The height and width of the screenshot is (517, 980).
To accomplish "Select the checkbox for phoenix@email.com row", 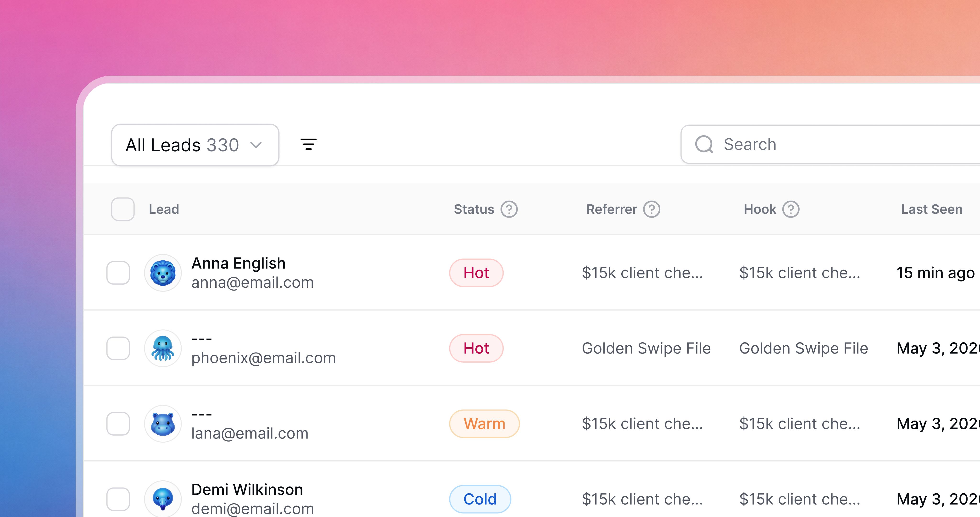I will point(118,348).
